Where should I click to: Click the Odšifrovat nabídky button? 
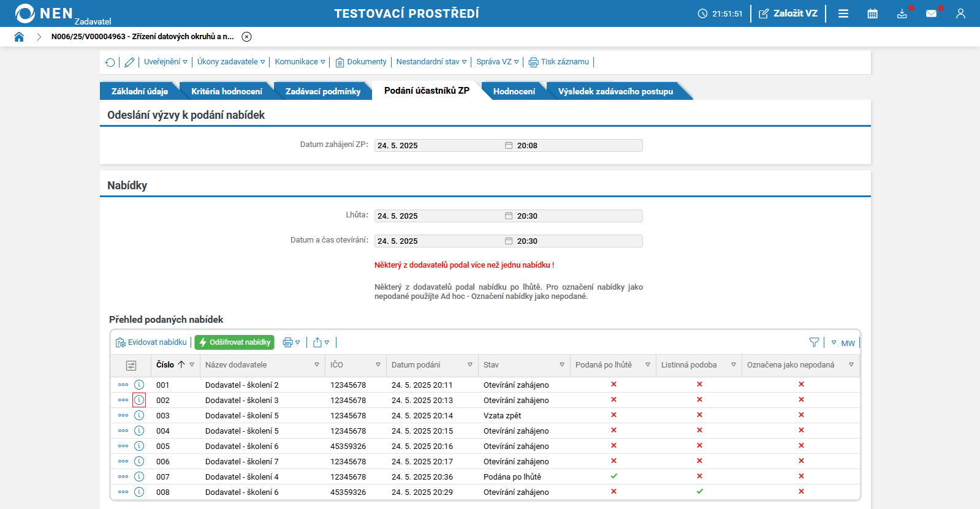coord(234,342)
